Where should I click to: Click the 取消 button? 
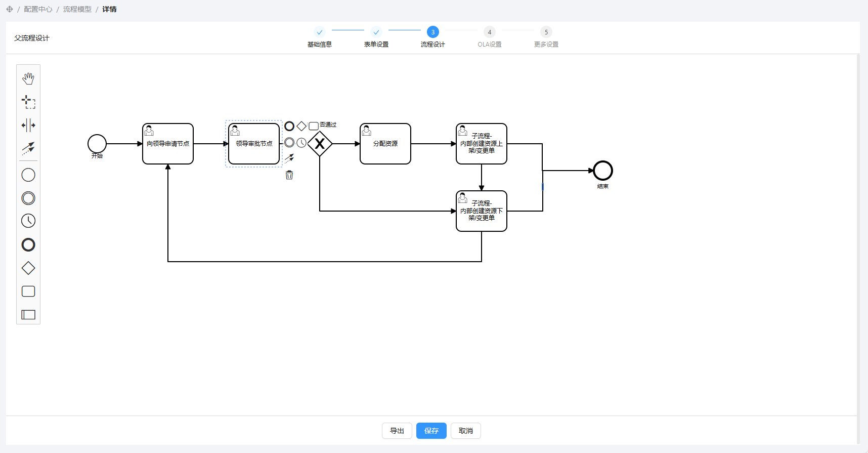click(x=466, y=431)
